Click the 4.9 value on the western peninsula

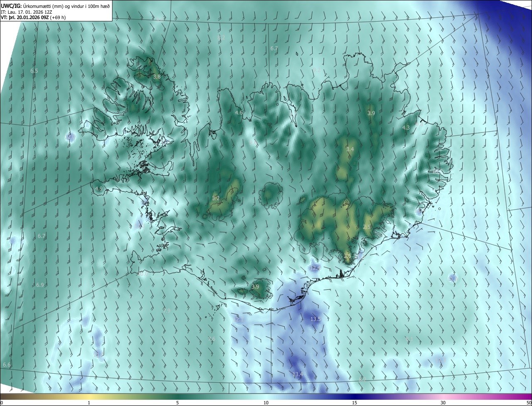[99, 188]
